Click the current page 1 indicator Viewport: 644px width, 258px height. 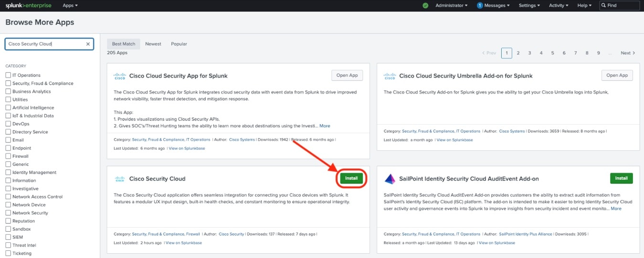pyautogui.click(x=507, y=53)
